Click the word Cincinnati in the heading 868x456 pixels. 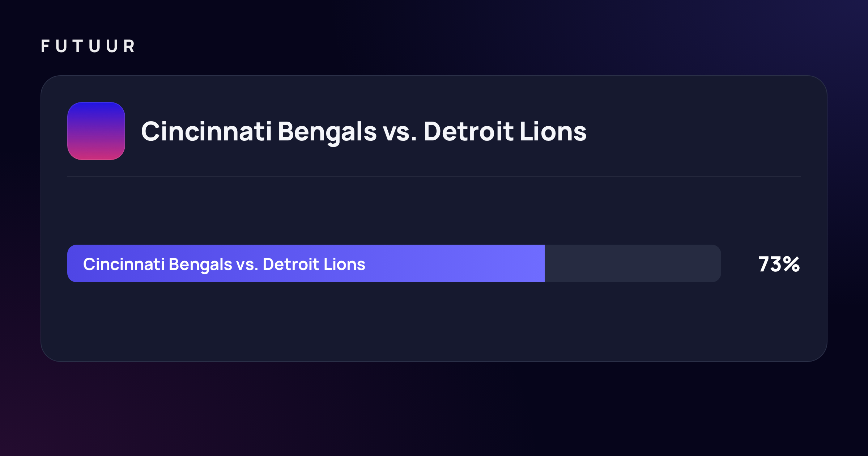[x=207, y=131]
